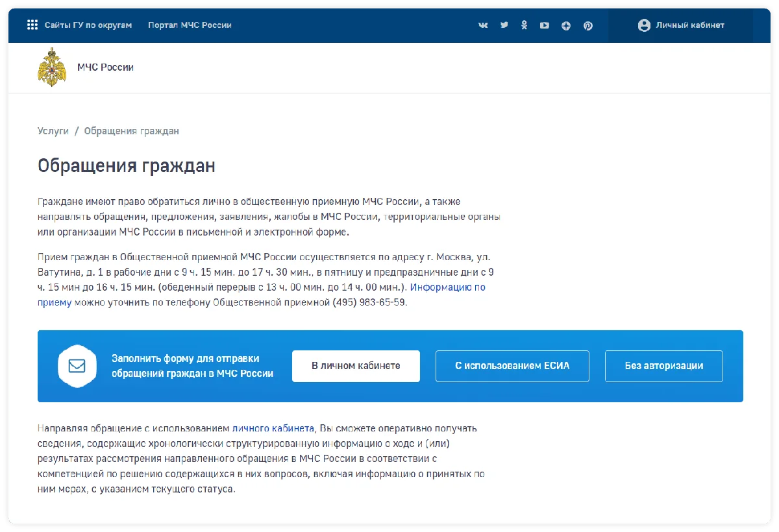The image size is (779, 532).
Task: Open the Odnoklassniki icon
Action: (x=525, y=25)
